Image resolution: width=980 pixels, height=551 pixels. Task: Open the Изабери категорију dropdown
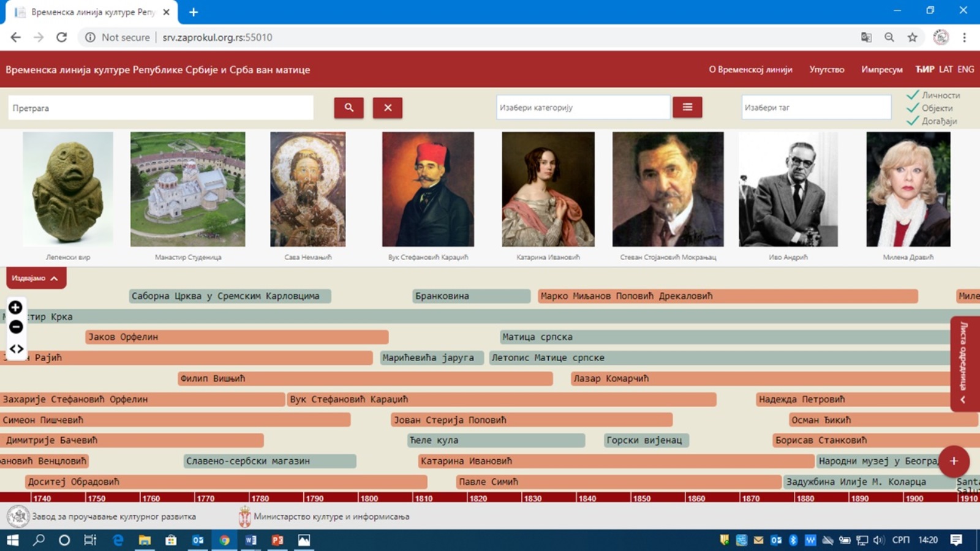click(x=582, y=108)
